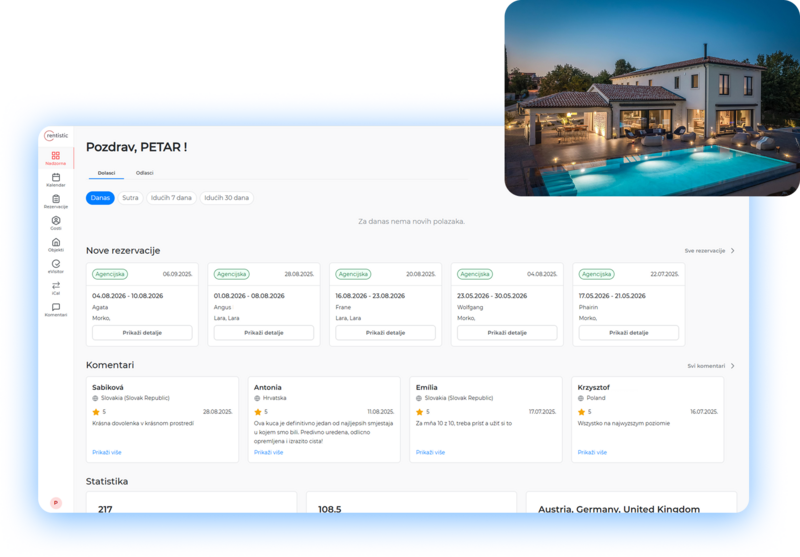Open the Kalendar icon in sidebar

[x=56, y=178]
